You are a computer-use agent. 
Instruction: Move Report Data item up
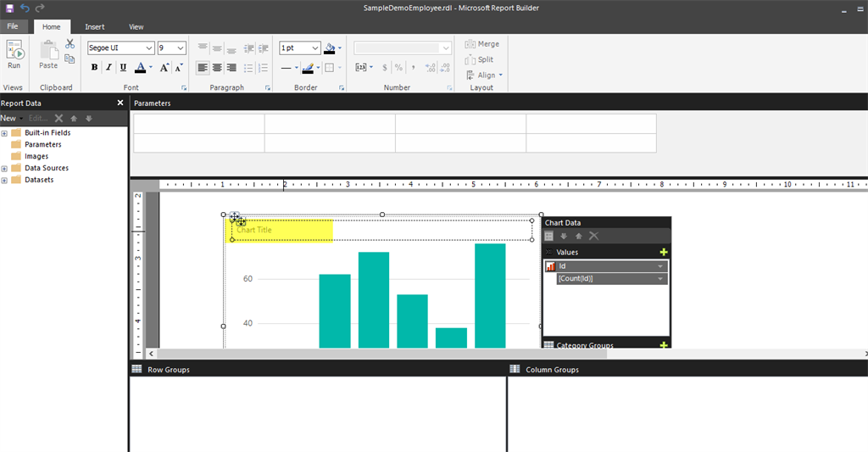74,118
